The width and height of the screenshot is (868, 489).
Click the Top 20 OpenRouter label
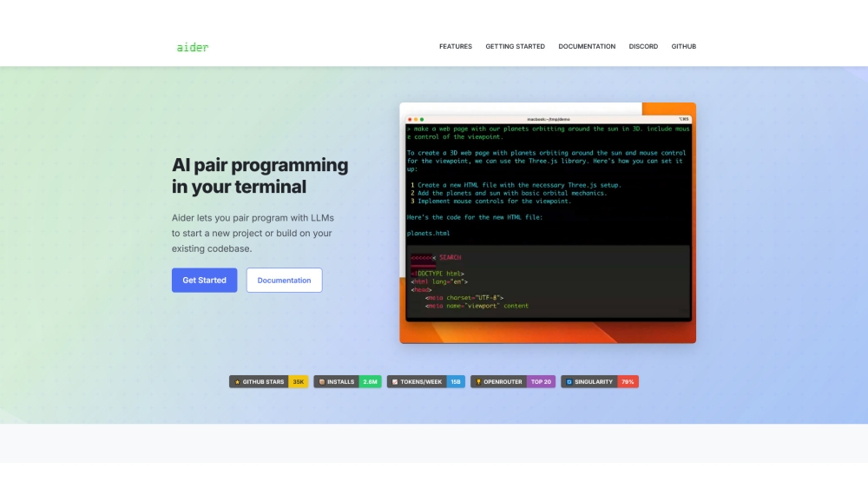point(541,381)
